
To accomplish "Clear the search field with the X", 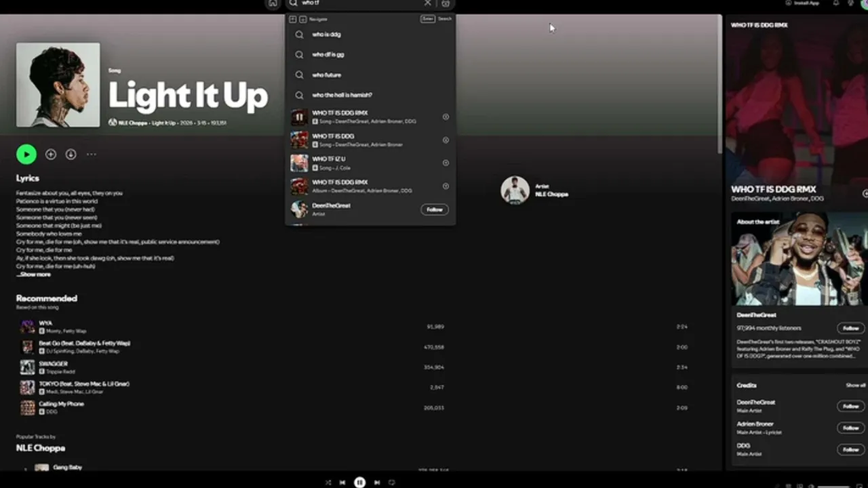I will [427, 3].
